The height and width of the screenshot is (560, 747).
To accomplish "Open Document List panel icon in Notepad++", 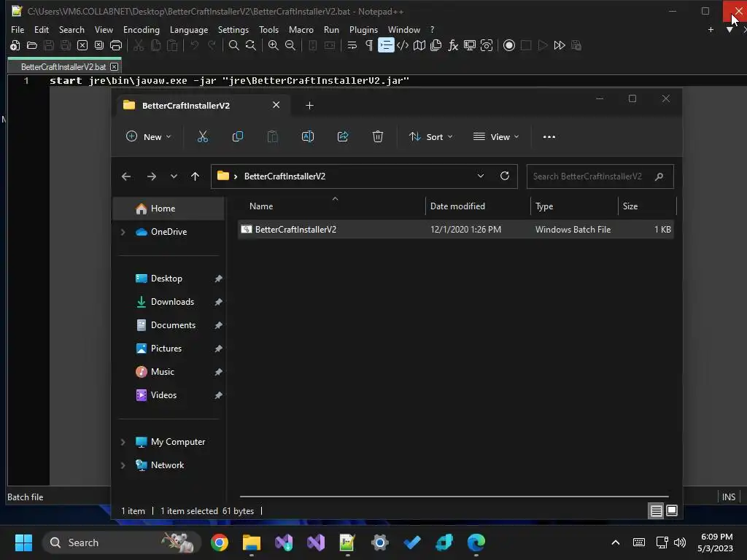I will coord(436,45).
